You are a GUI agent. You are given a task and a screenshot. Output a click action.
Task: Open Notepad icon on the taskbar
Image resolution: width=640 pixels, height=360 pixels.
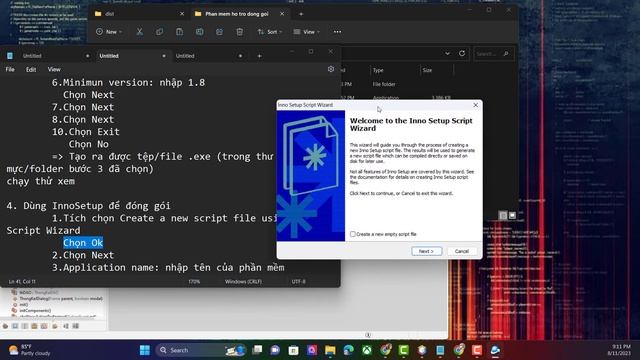pos(440,350)
